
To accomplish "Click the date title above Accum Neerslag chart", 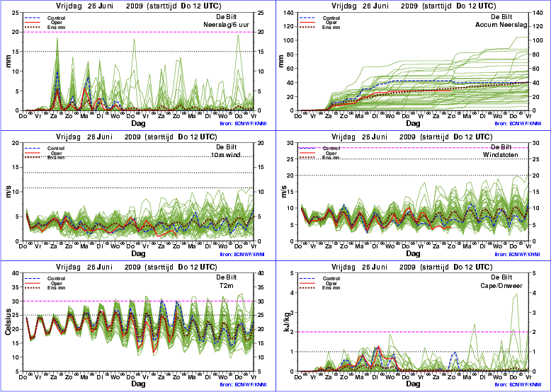I will [414, 6].
